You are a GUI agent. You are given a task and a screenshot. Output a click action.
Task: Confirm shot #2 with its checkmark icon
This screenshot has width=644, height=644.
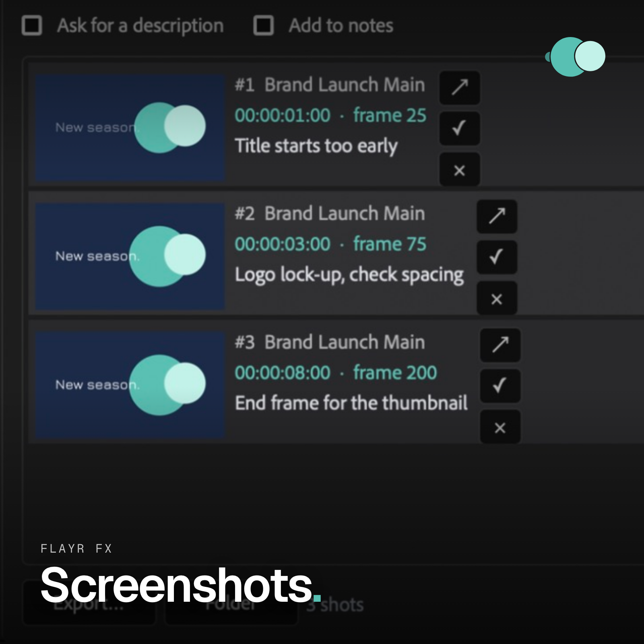point(497,257)
